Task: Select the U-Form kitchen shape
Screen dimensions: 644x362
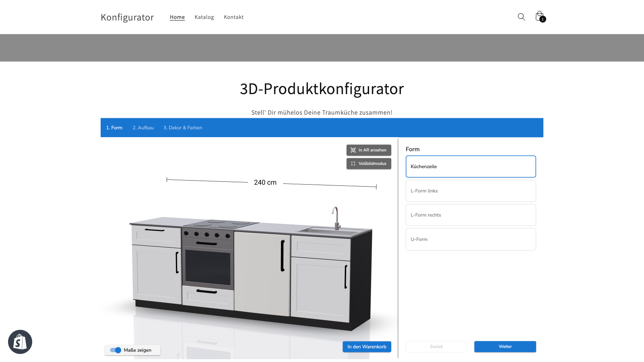Action: (x=471, y=239)
